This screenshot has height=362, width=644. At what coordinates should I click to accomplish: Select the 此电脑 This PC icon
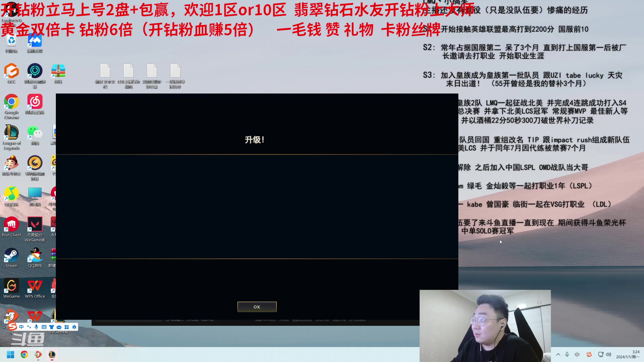pyautogui.click(x=35, y=196)
